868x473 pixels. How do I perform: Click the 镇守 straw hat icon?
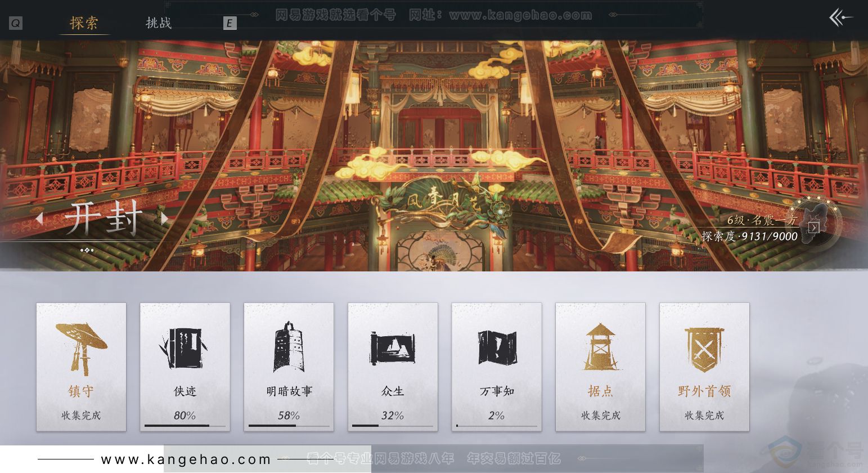[81, 348]
